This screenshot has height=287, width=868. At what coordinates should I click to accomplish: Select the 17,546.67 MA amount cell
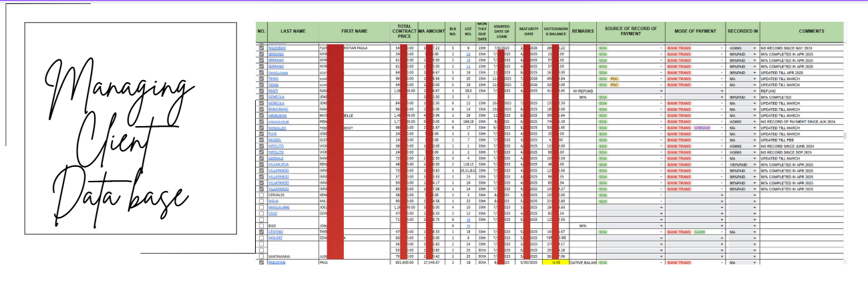tap(431, 263)
